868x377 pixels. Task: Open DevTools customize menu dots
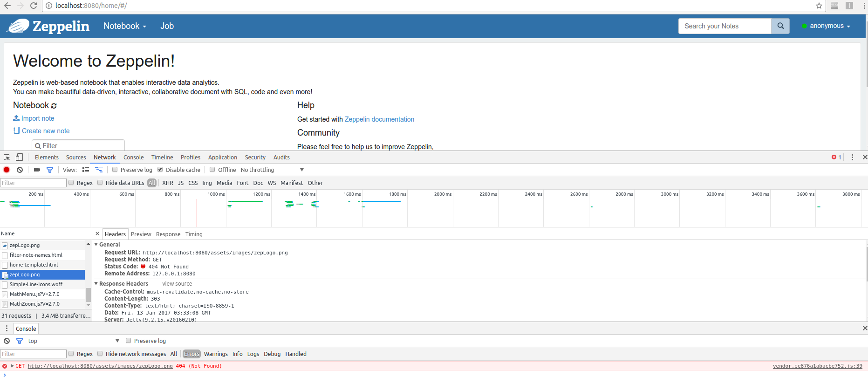click(x=852, y=157)
